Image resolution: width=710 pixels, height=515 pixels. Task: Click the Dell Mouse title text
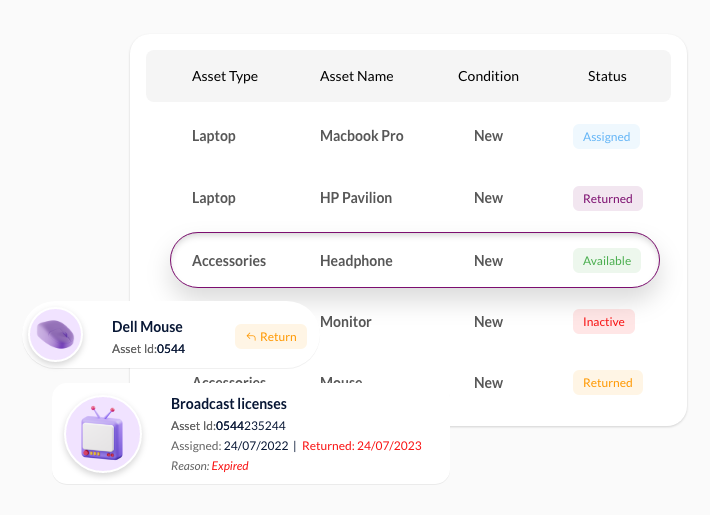(147, 327)
